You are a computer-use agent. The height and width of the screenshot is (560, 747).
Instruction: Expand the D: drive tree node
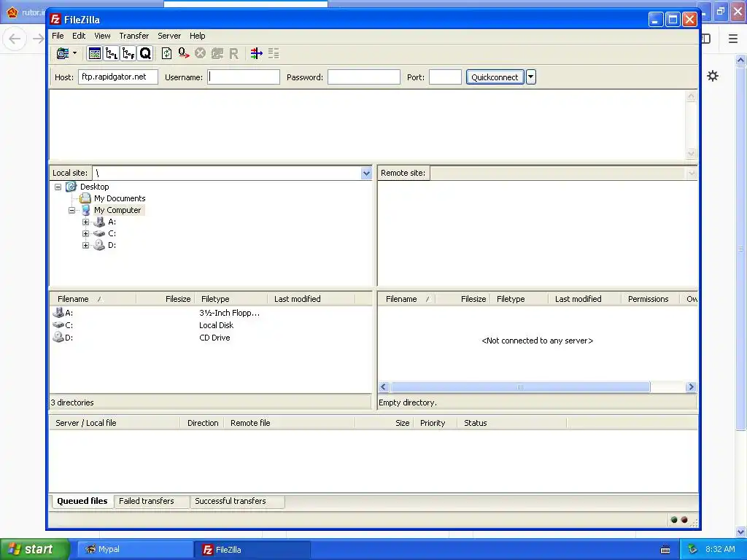(x=86, y=245)
